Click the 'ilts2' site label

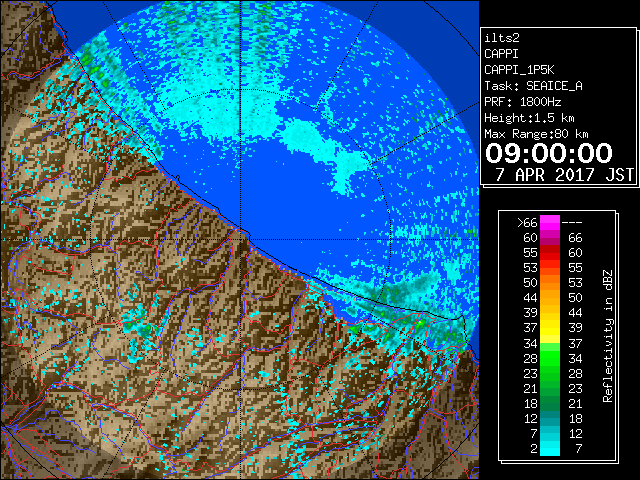502,38
